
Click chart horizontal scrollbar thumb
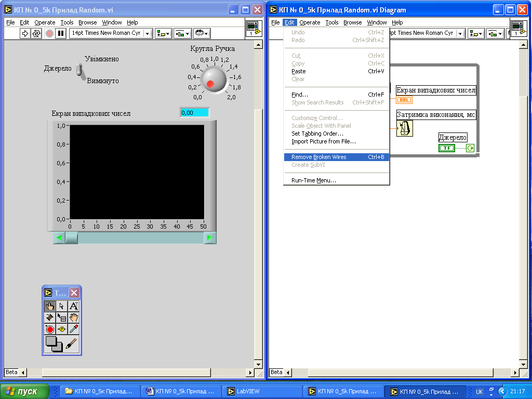tap(71, 238)
